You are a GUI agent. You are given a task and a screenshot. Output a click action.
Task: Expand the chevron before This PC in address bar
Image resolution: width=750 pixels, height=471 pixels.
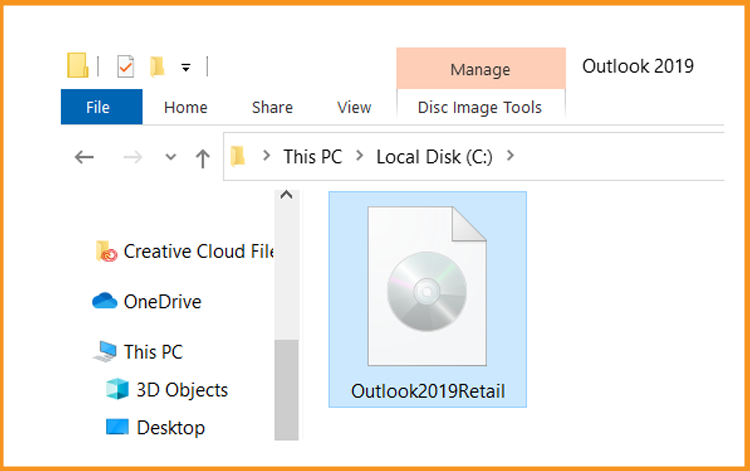pyautogui.click(x=266, y=155)
